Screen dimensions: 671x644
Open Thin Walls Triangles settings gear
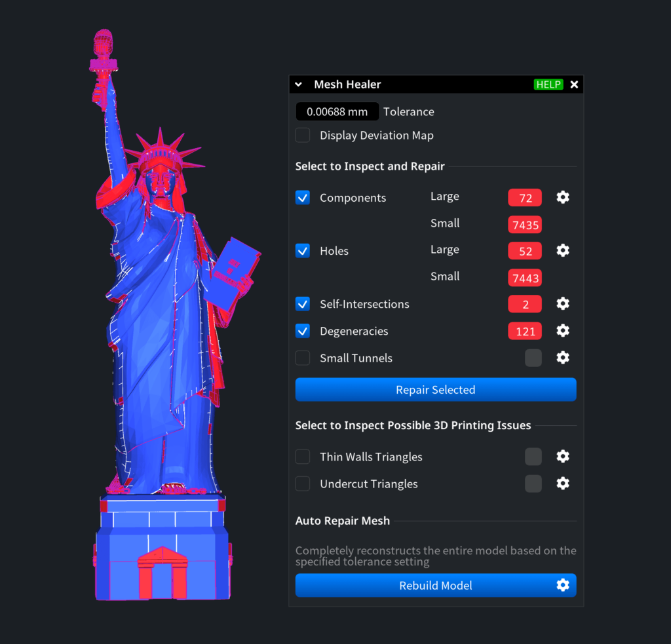coord(562,457)
